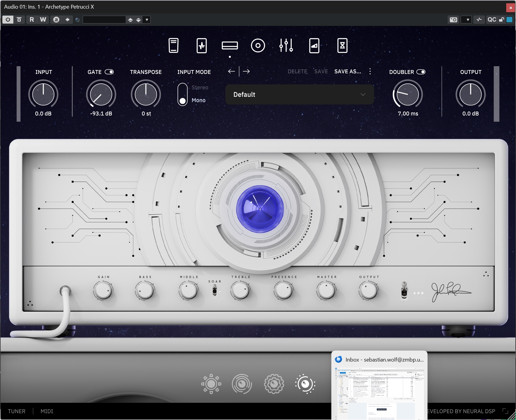Click the GATE threshold knob
Image resolution: width=516 pixels, height=420 pixels.
tap(101, 94)
